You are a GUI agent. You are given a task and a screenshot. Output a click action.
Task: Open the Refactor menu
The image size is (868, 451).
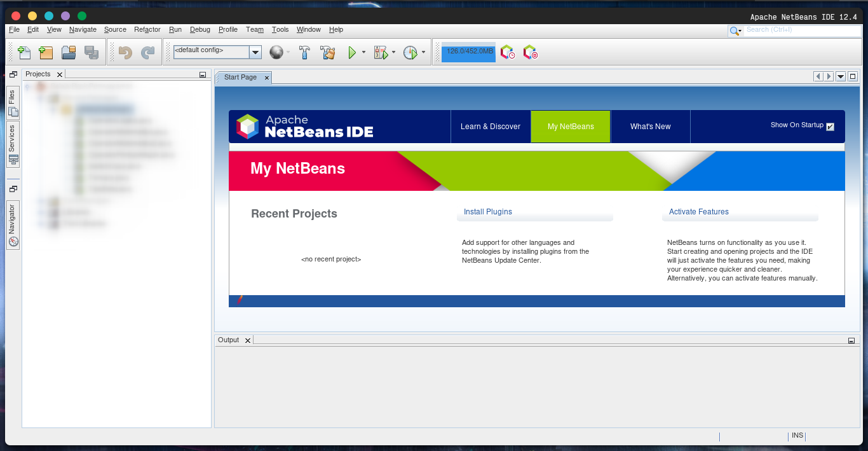point(147,29)
